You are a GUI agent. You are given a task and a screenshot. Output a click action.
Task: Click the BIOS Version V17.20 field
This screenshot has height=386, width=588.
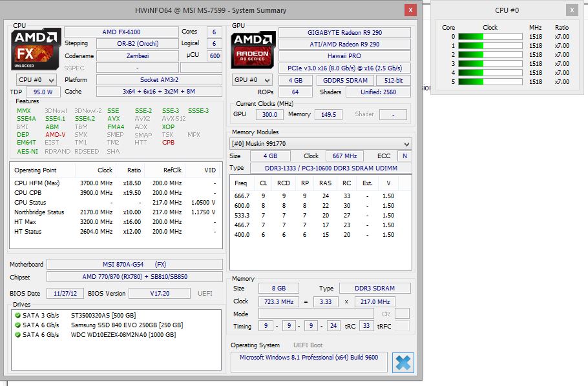pyautogui.click(x=160, y=294)
